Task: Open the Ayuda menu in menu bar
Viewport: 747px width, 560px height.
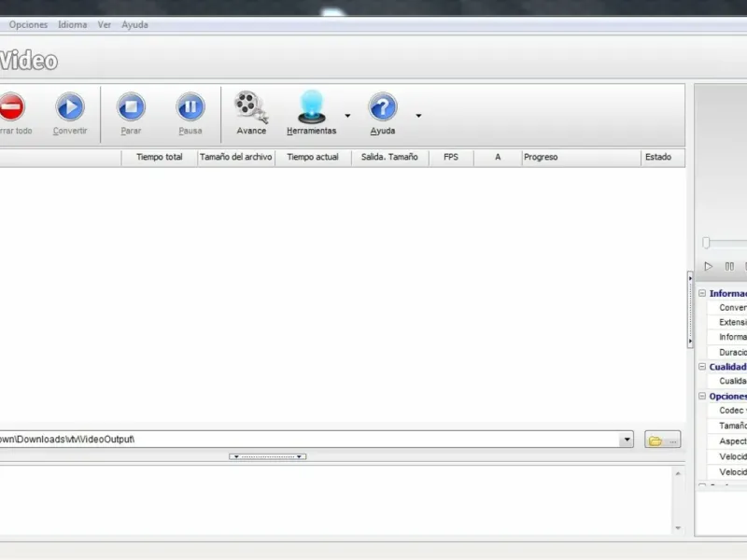Action: tap(134, 25)
